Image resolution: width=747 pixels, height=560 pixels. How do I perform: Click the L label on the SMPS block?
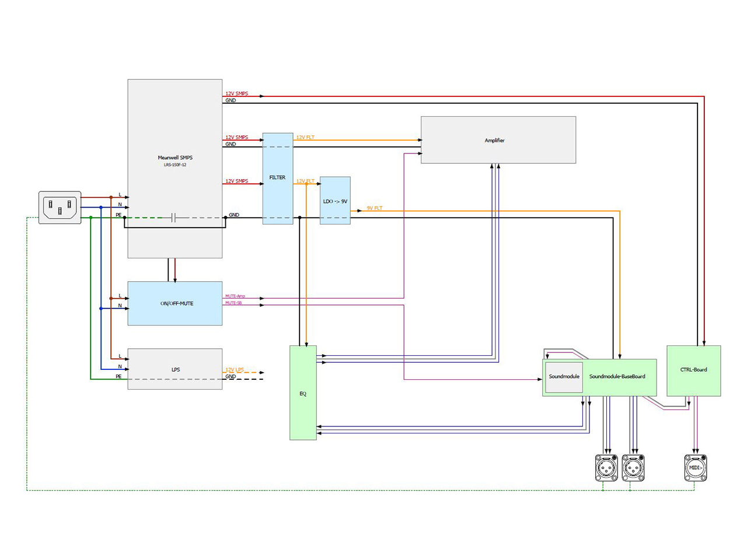click(120, 195)
